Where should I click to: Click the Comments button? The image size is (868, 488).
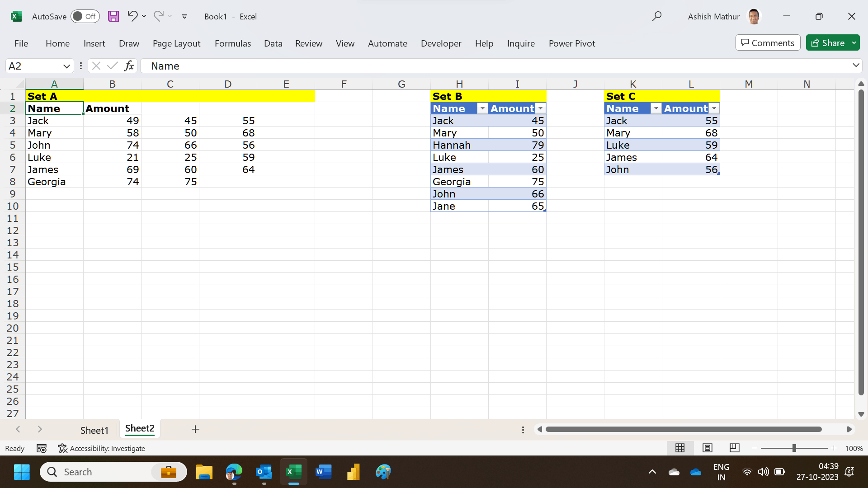click(x=768, y=43)
